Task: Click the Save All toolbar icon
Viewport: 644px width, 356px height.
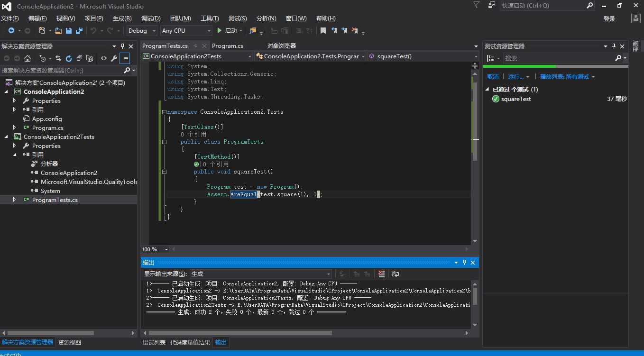Action: pyautogui.click(x=79, y=31)
